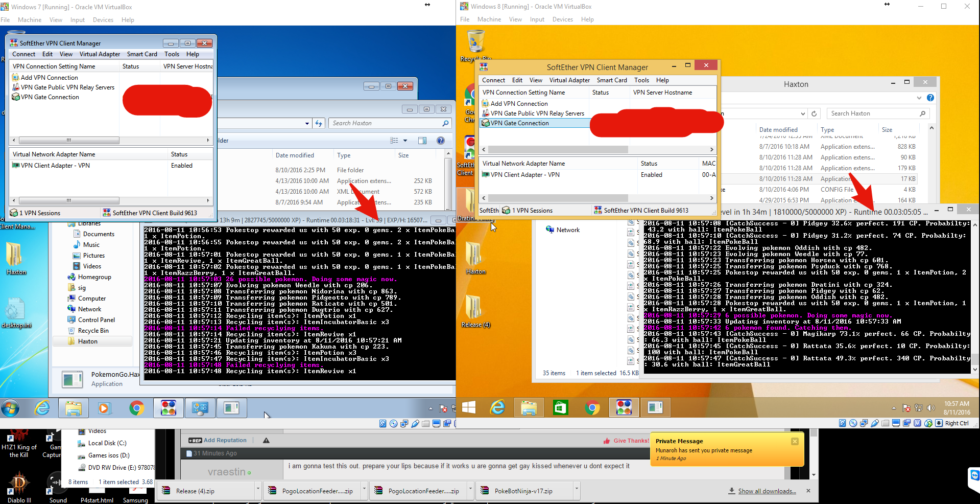This screenshot has width=980, height=504.
Task: Open Action Center flag in Windows 8 tray
Action: 906,408
